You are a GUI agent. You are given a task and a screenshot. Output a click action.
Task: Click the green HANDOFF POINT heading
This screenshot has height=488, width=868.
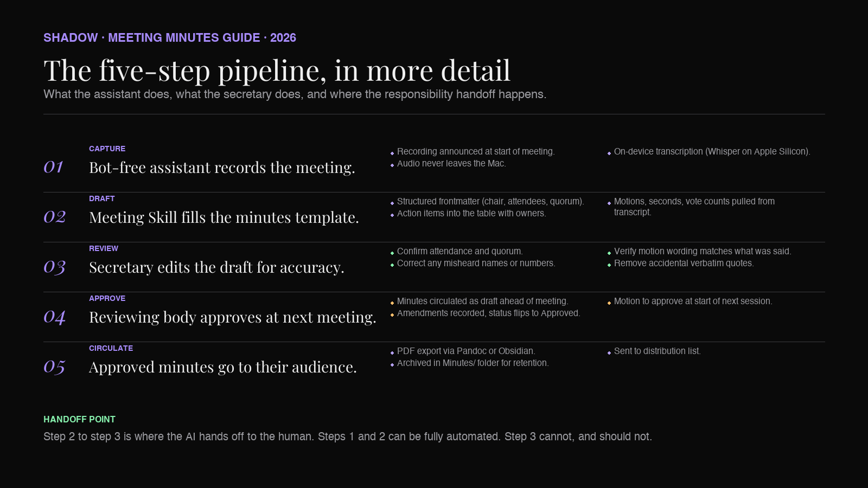click(79, 420)
